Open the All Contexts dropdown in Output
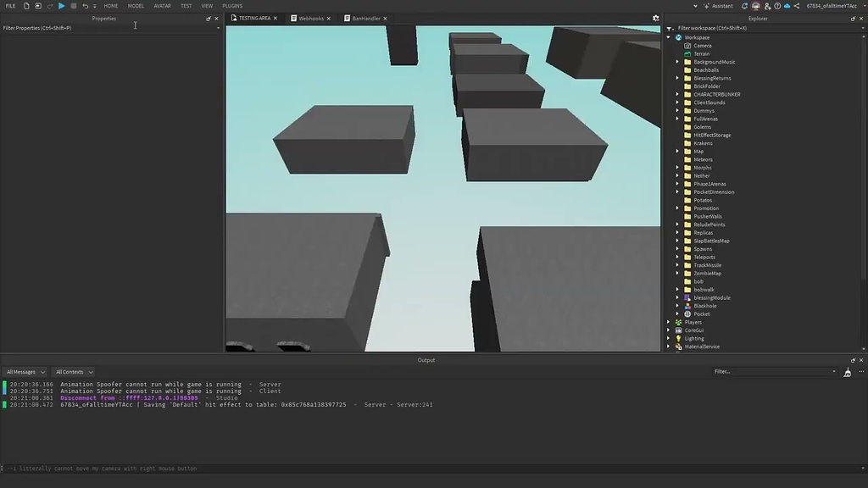Viewport: 868px width, 488px height. [x=73, y=371]
